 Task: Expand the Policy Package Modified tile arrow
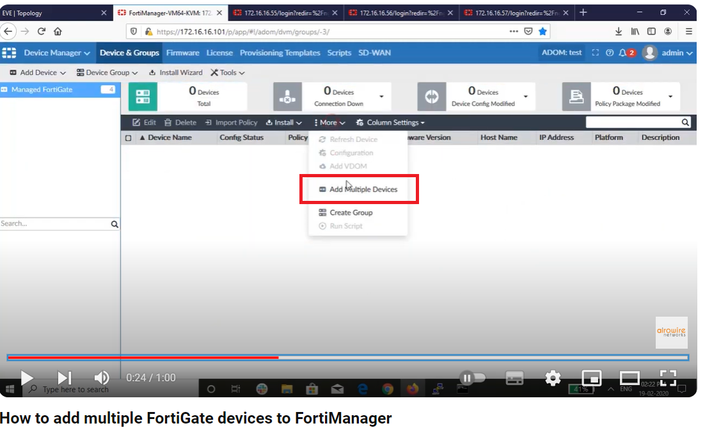tap(670, 97)
